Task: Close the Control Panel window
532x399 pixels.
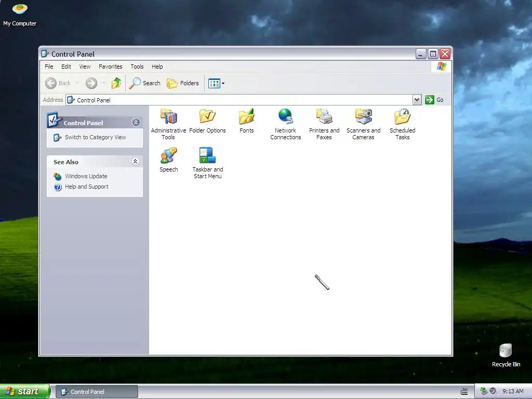Action: [445, 54]
